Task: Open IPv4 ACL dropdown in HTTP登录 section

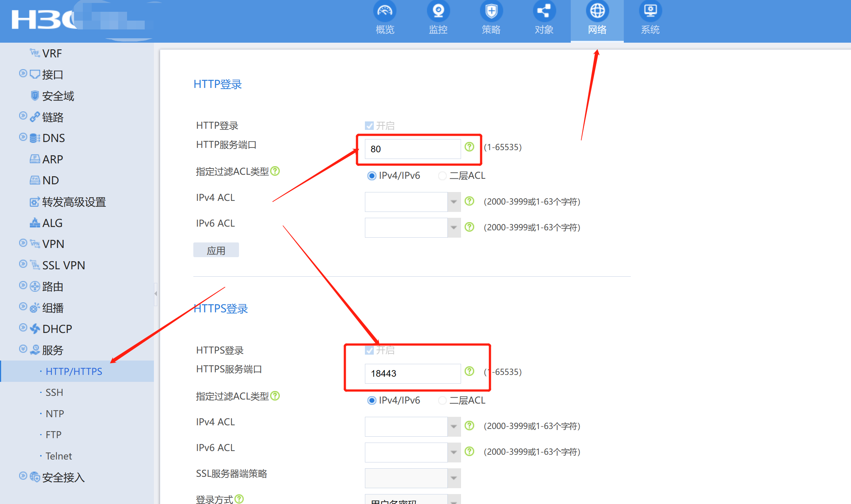Action: click(x=454, y=202)
